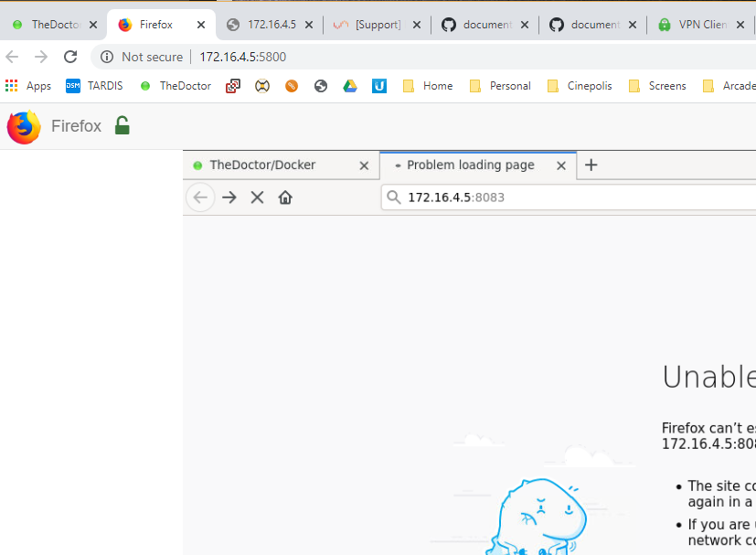The height and width of the screenshot is (555, 756).
Task: Reload the Chrome page
Action: (x=70, y=57)
